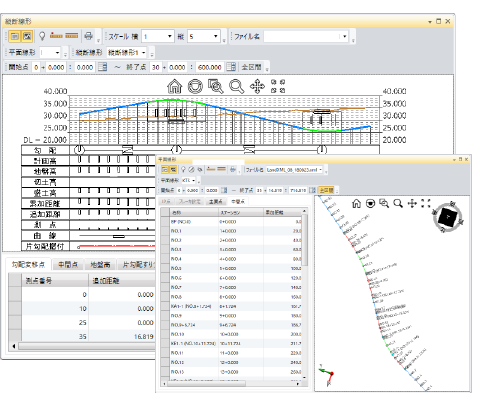This screenshot has width=480, height=400.
Task: Click printer icon in 平面線形 toolbar
Action: point(233,169)
